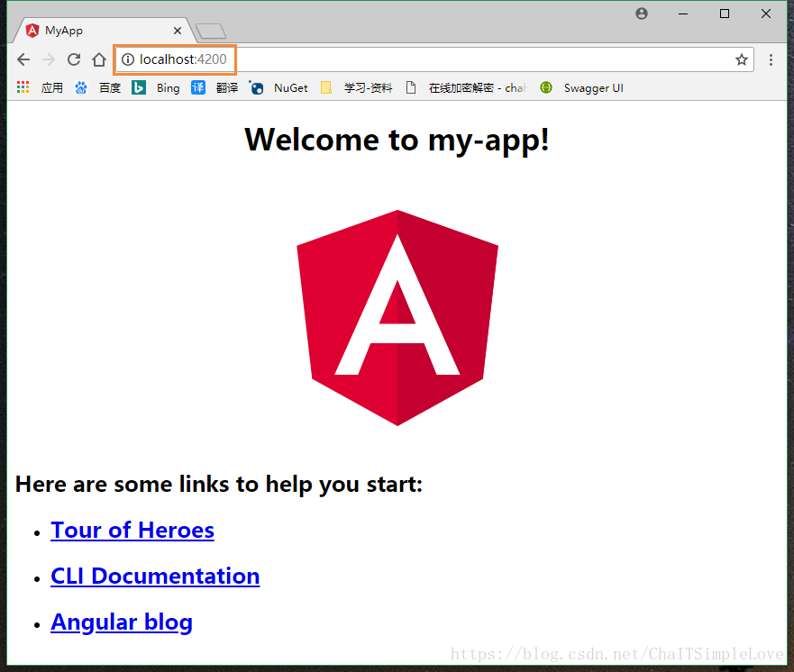Open the Bing bookmark label
Image resolution: width=794 pixels, height=672 pixels.
[x=169, y=88]
